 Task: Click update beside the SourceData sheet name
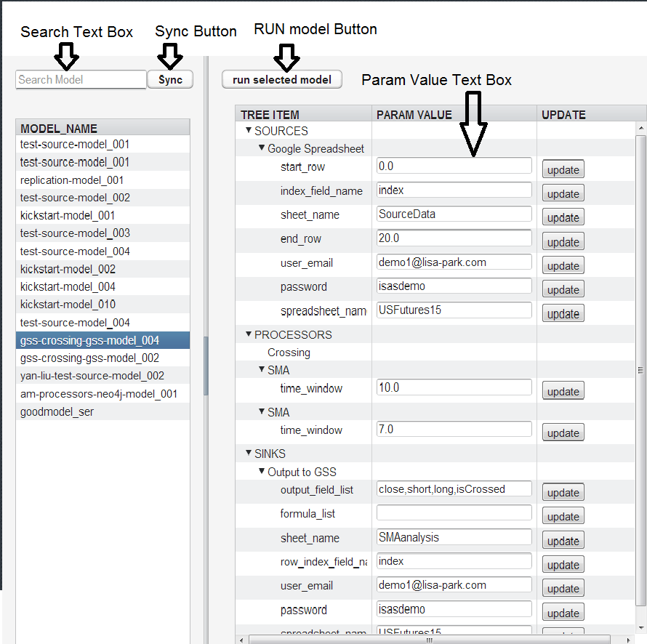563,217
